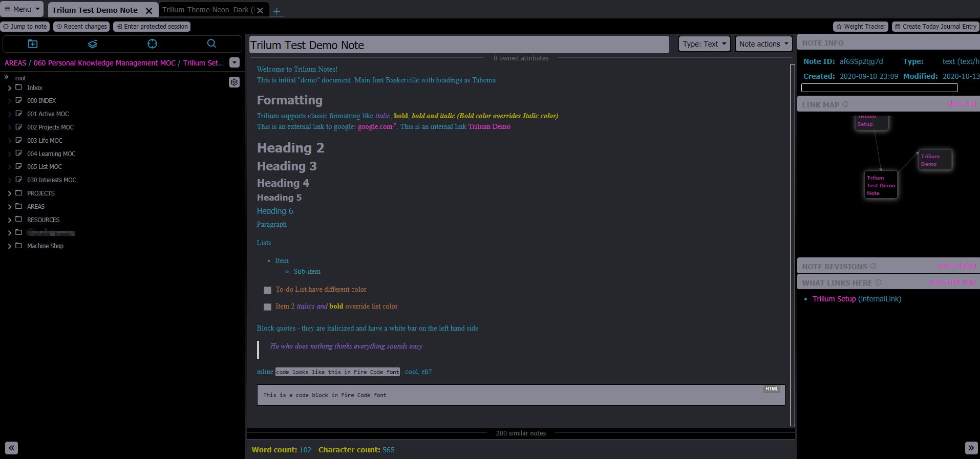Select 001 Active MOC note
This screenshot has width=980, height=459.
coord(48,114)
